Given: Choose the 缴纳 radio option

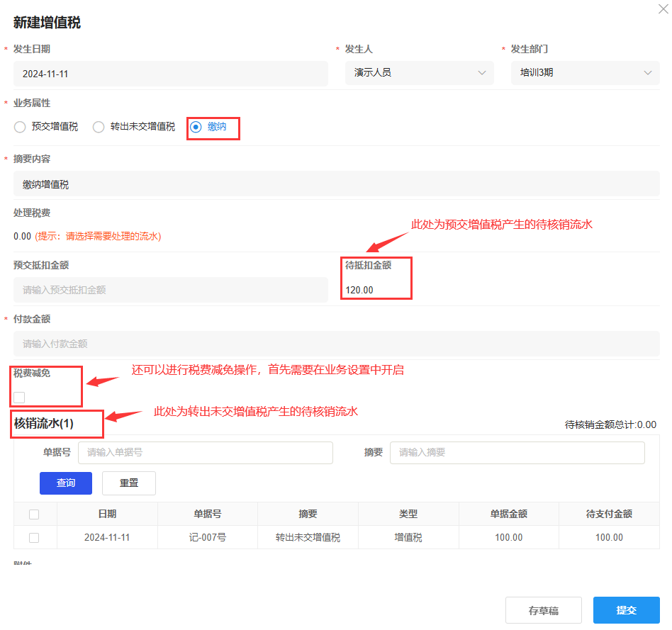Looking at the screenshot, I should [x=196, y=127].
